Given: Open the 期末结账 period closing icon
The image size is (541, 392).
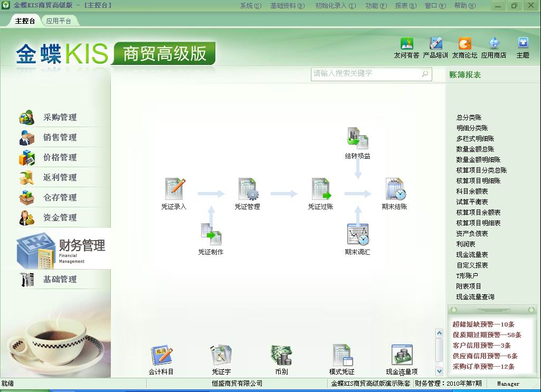Looking at the screenshot, I should click(395, 189).
